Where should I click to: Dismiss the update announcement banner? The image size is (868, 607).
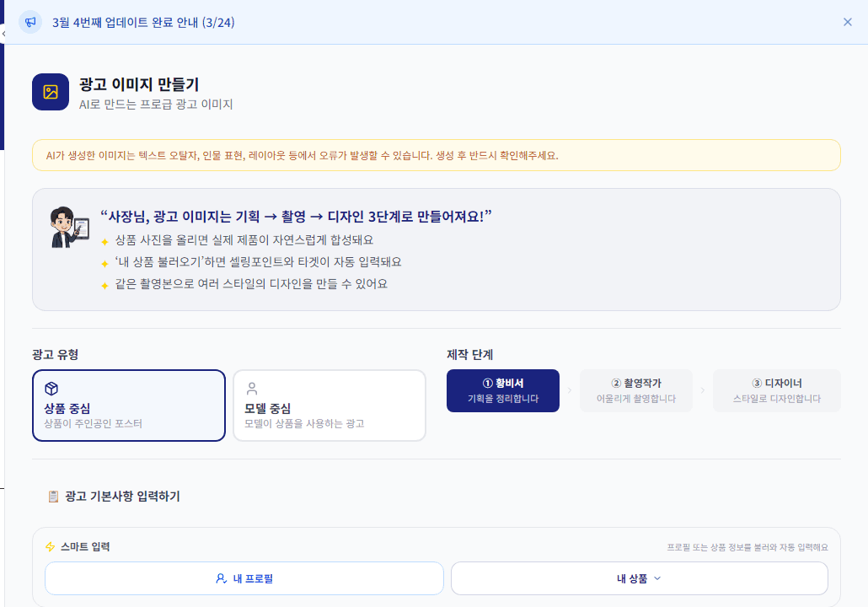pos(847,22)
